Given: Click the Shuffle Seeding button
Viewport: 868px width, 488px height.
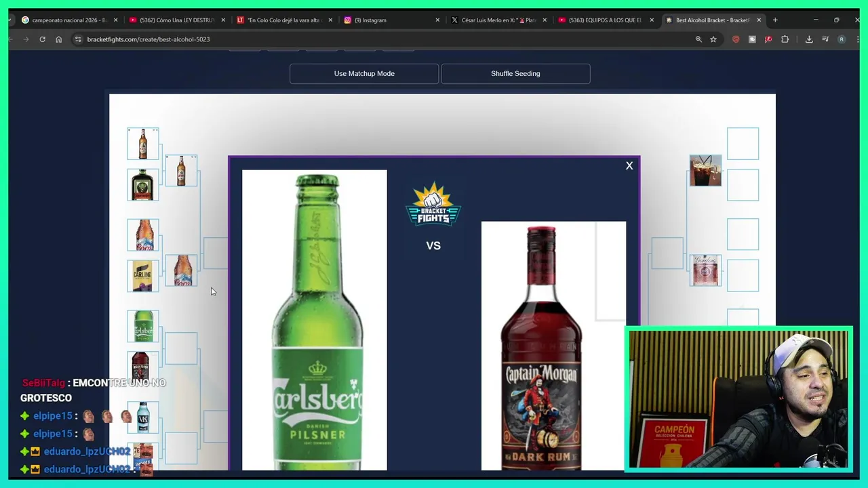Looking at the screenshot, I should point(515,73).
